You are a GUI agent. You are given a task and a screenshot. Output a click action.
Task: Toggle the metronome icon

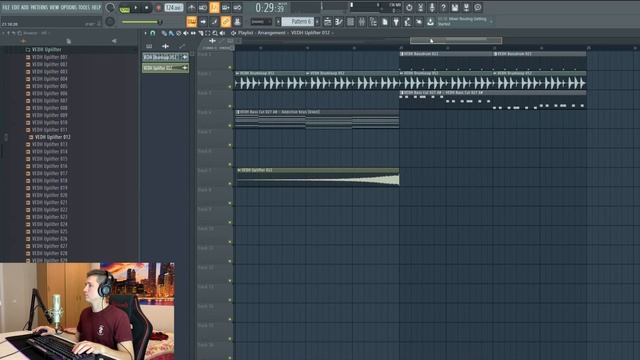tap(191, 7)
